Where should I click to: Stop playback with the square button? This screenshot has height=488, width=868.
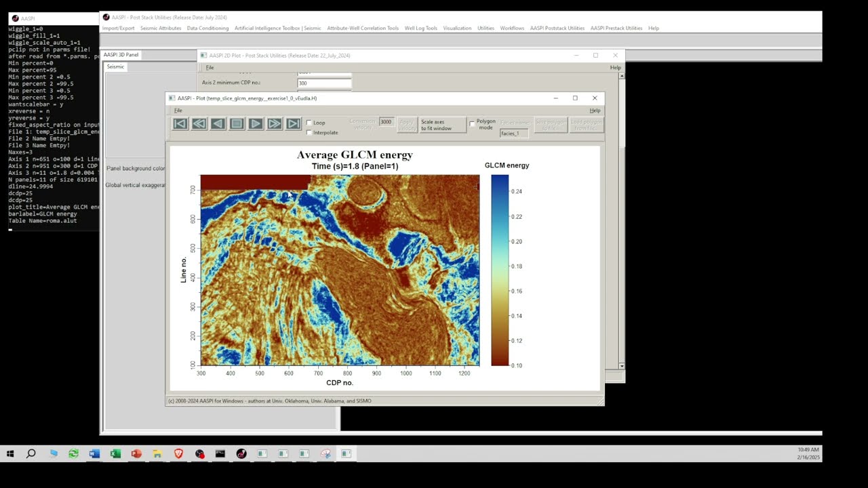tap(237, 123)
